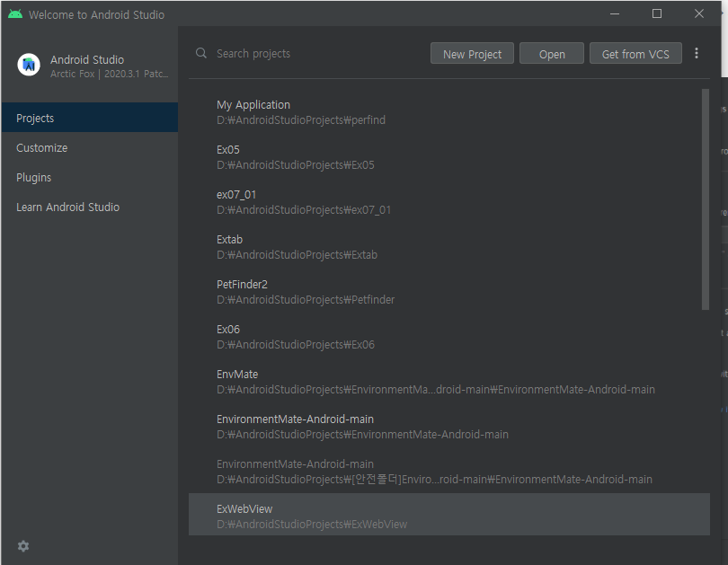Screen dimensions: 728x565
Task: Open the Extab project
Action: pos(449,247)
